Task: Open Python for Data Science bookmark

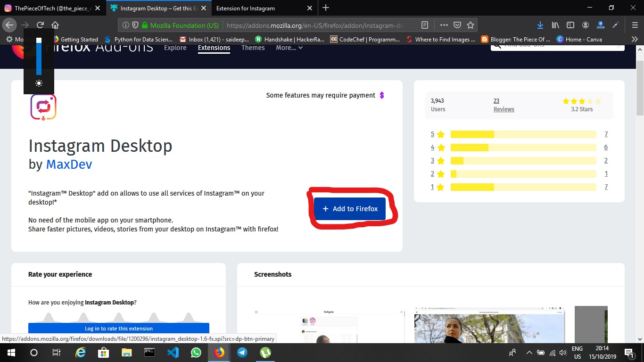Action: coord(139,40)
